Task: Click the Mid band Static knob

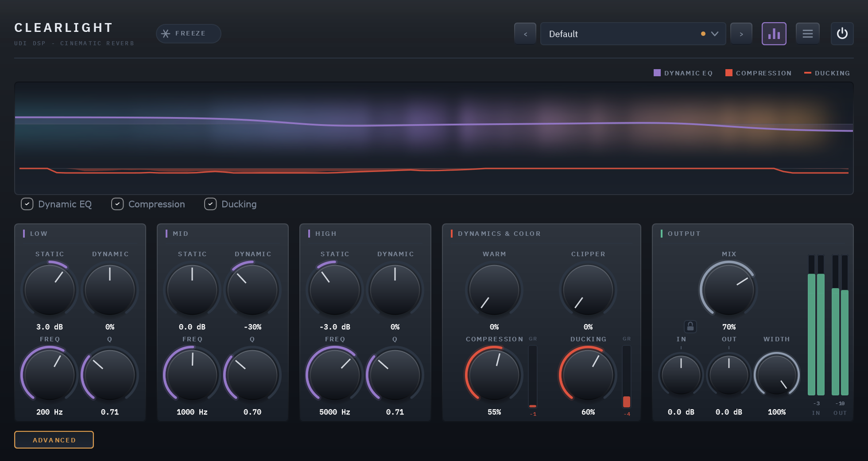Action: (192, 290)
